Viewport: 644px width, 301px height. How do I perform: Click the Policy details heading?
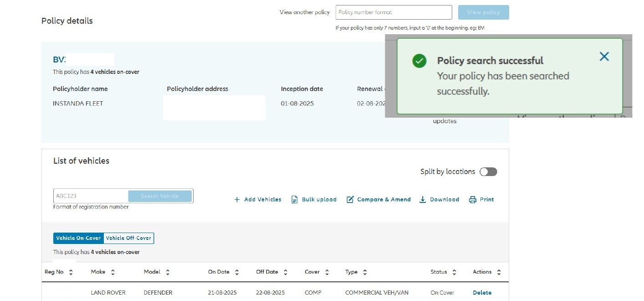point(67,21)
